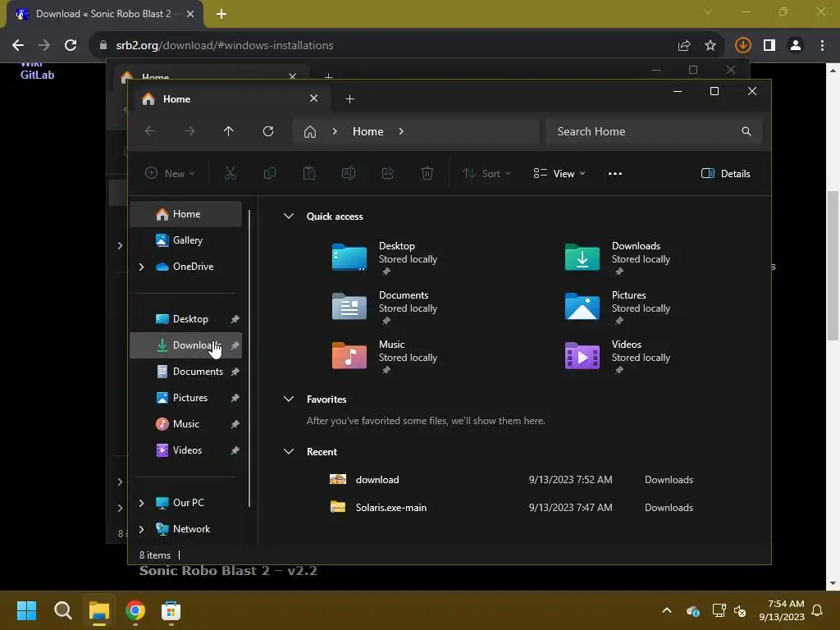Open the Desktop folder in Quick access
The height and width of the screenshot is (630, 840).
click(x=385, y=258)
